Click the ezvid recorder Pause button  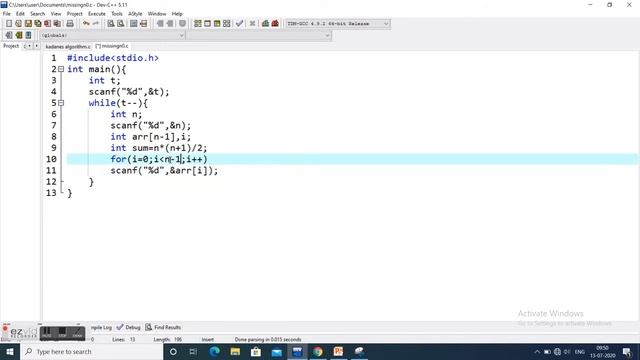tap(47, 333)
